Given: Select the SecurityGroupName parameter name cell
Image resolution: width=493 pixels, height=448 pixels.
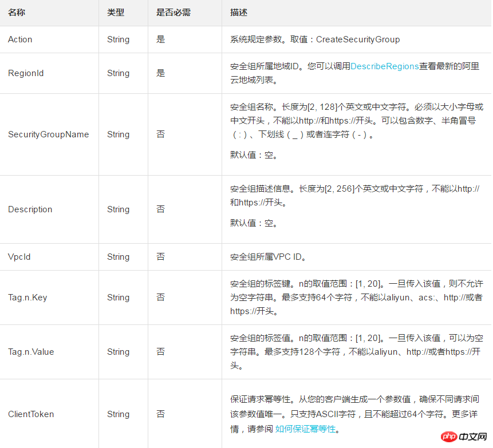Looking at the screenshot, I should 48,134.
